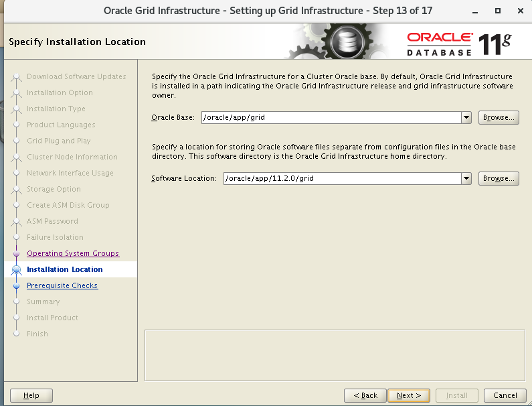This screenshot has height=406, width=532.
Task: Click the Failure Isolation step text
Action: pos(55,237)
